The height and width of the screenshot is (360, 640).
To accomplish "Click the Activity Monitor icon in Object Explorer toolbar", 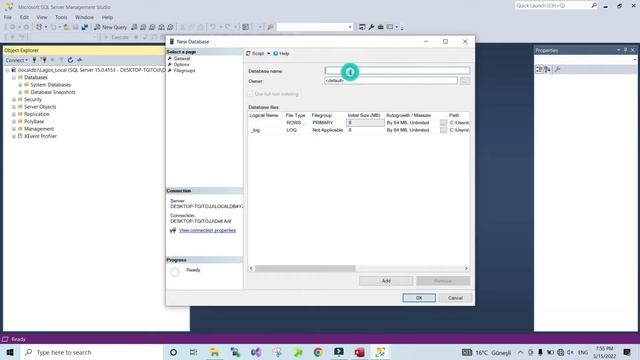I will click(x=80, y=60).
